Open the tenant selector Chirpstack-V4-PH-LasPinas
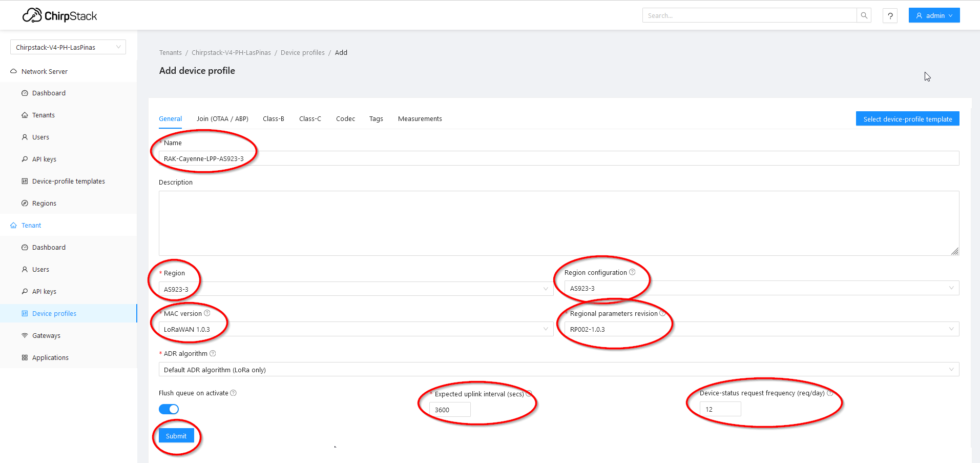Viewport: 980px width, 463px height. pyautogui.click(x=68, y=47)
